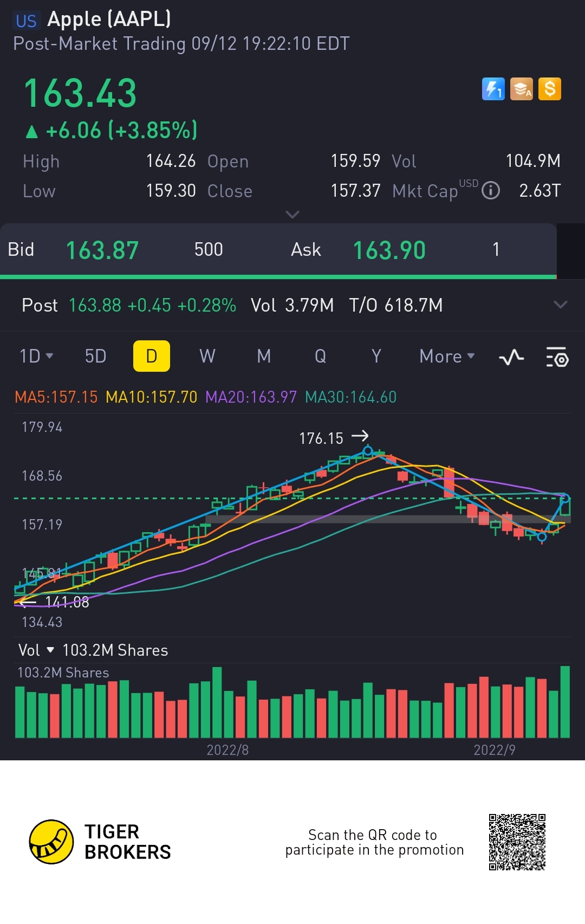
Task: Tap the US market badge
Action: (x=26, y=21)
